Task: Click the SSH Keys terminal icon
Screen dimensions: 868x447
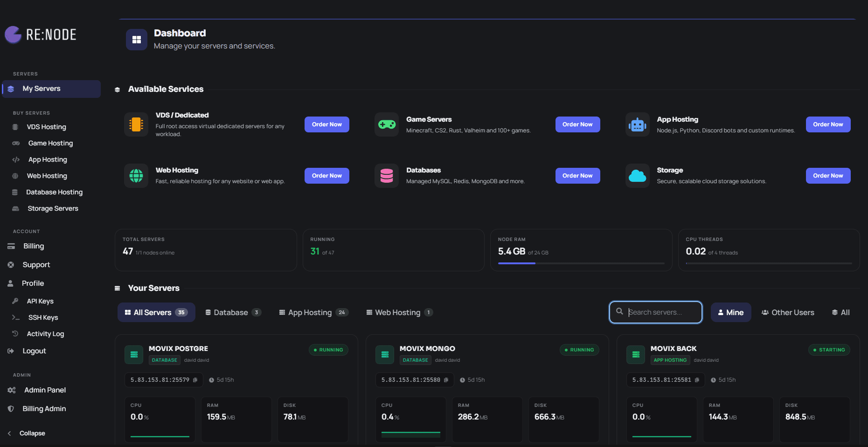Action: pyautogui.click(x=16, y=317)
